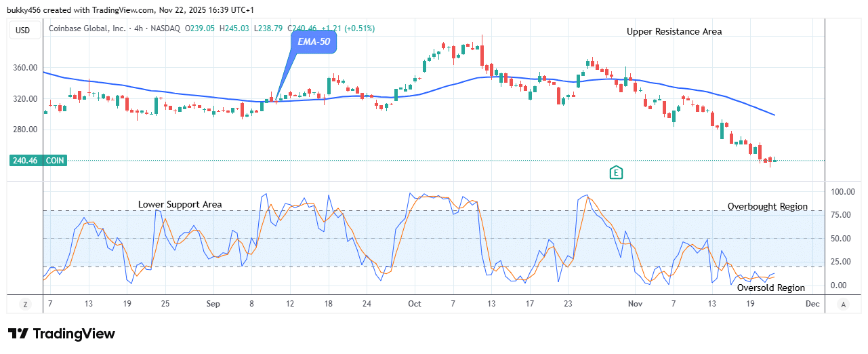Click the earnings 'E' marker icon
Image resolution: width=868 pixels, height=354 pixels.
pos(616,172)
